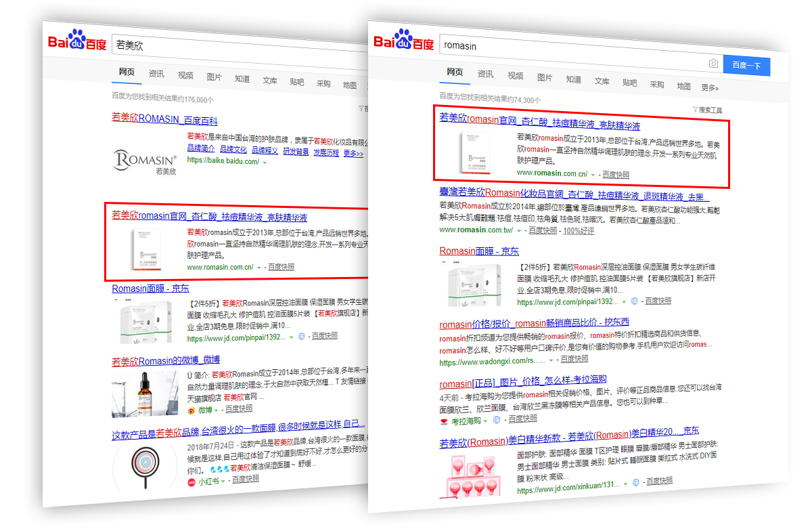The width and height of the screenshot is (812, 531).
Task: Click the blue 保 badge beside wadongxi-following 考拉海购 result
Action: pyautogui.click(x=497, y=420)
